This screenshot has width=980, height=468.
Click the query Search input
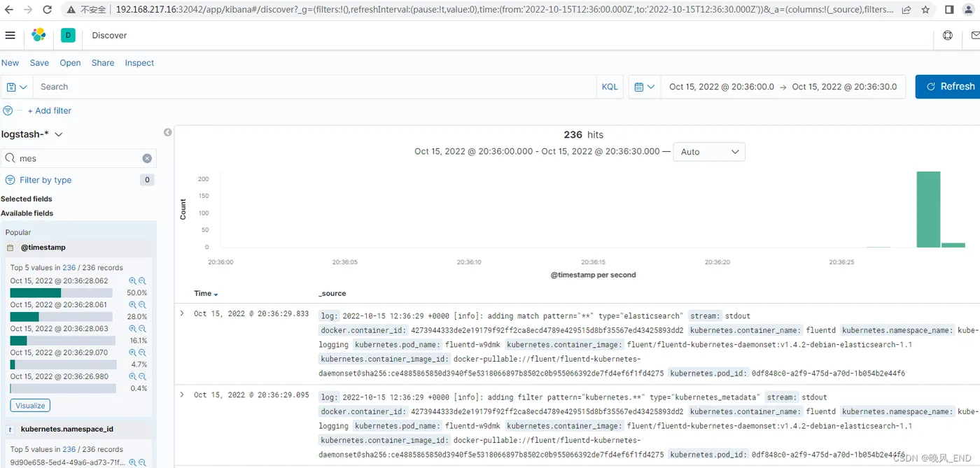pos(315,87)
